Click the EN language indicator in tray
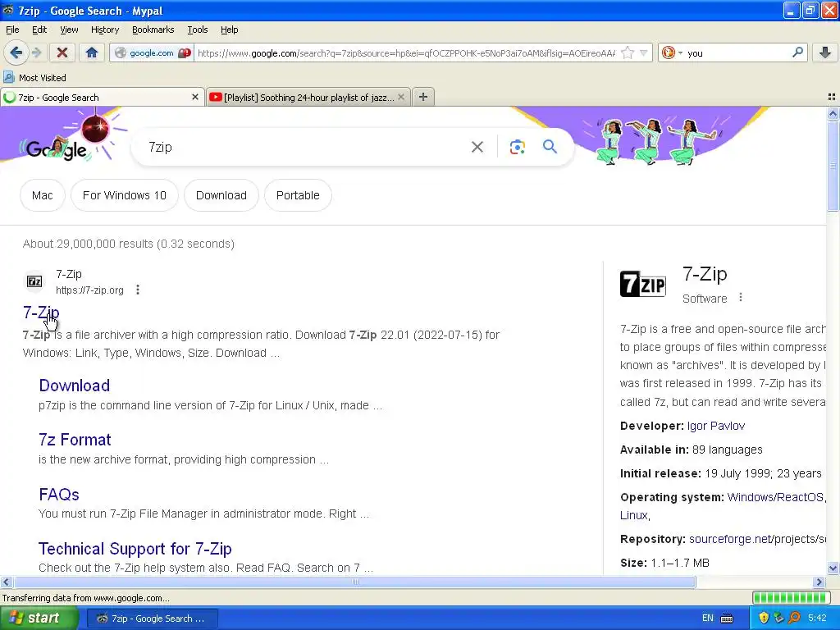 707,619
